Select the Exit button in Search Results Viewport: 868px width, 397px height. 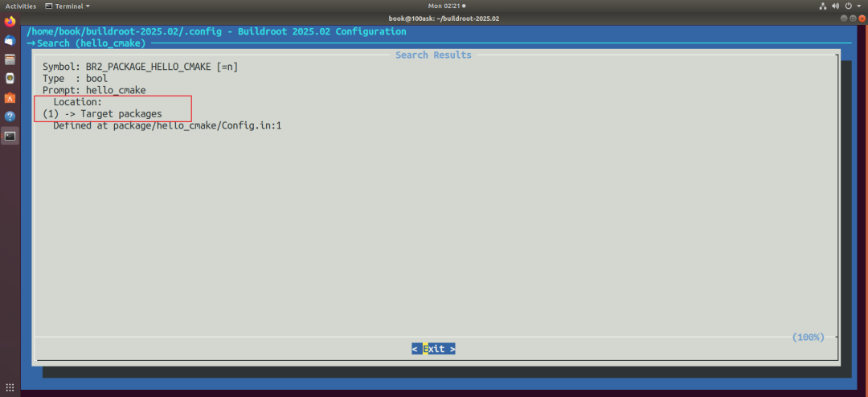pos(433,349)
